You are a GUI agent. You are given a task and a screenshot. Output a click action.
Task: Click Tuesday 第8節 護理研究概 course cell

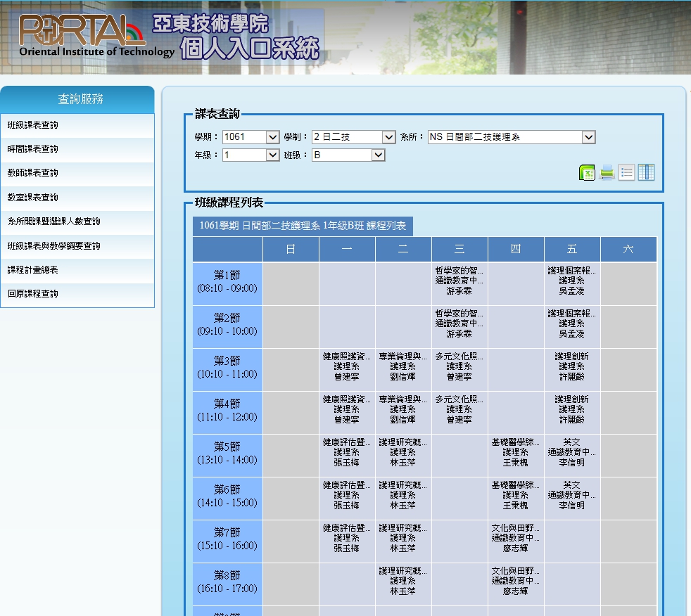[403, 584]
